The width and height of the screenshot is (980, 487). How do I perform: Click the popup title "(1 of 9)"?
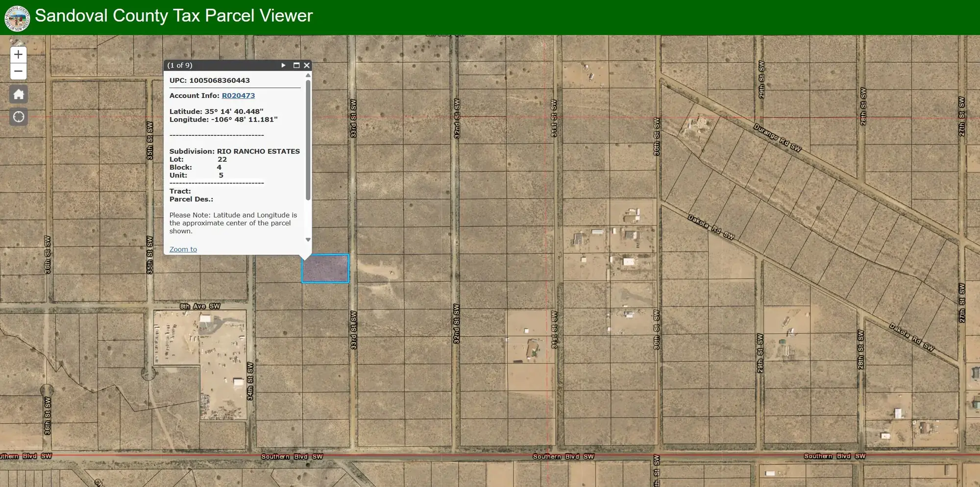click(180, 65)
